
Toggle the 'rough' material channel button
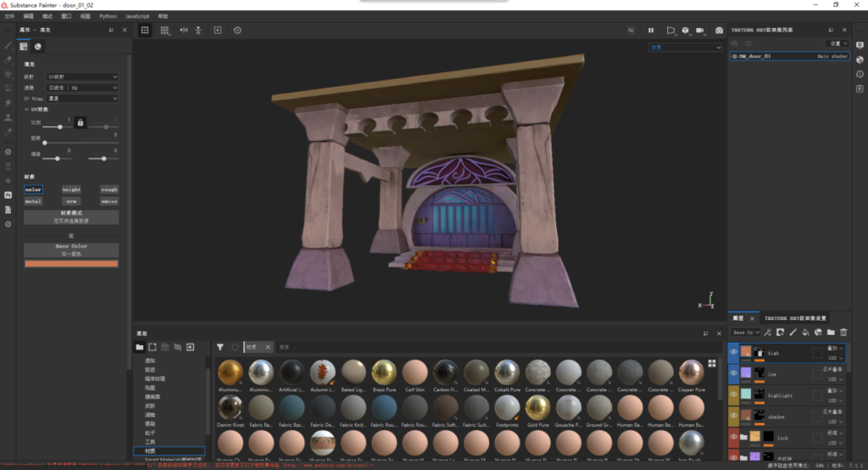(108, 190)
